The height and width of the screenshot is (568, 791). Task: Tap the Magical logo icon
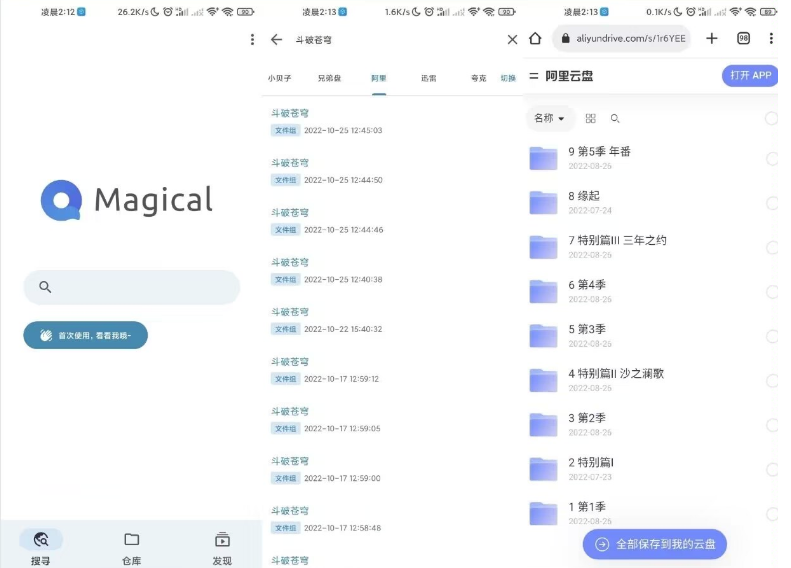tap(62, 200)
